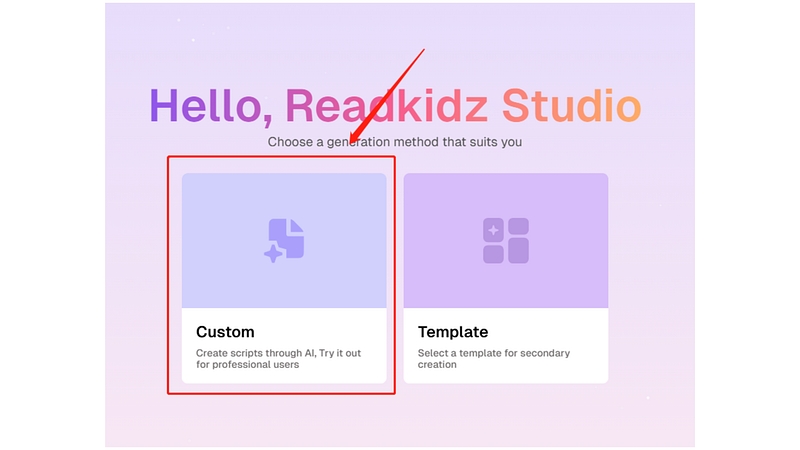This screenshot has height=450, width=800.
Task: Select the Template generation method title
Action: coord(453,332)
